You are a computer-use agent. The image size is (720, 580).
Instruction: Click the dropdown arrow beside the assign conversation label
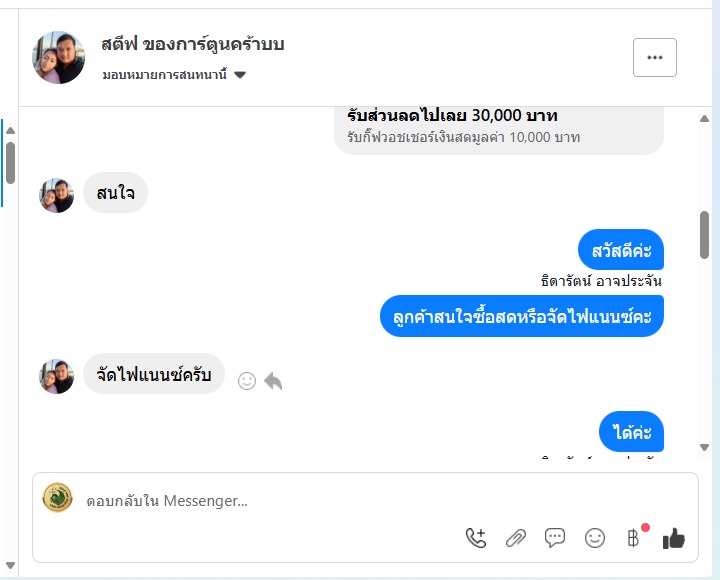[240, 76]
